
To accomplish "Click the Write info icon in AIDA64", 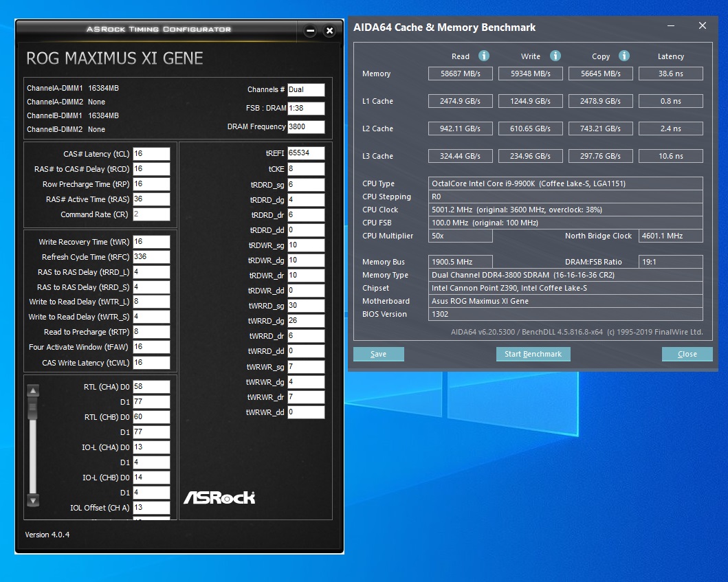I will pos(555,56).
